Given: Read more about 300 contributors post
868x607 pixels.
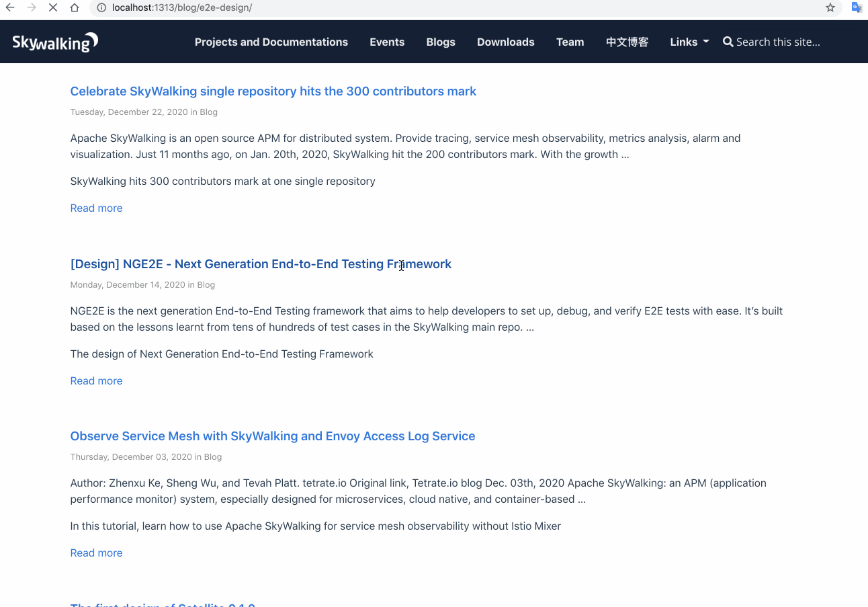Looking at the screenshot, I should [96, 208].
